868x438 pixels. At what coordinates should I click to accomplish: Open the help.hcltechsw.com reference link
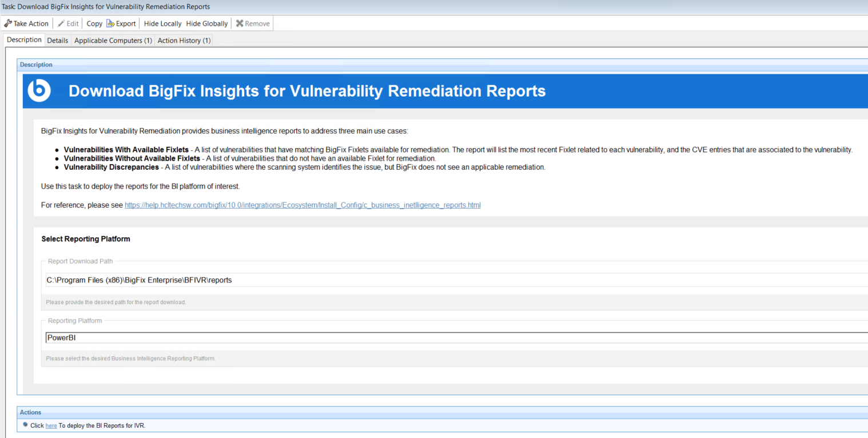[x=302, y=205]
